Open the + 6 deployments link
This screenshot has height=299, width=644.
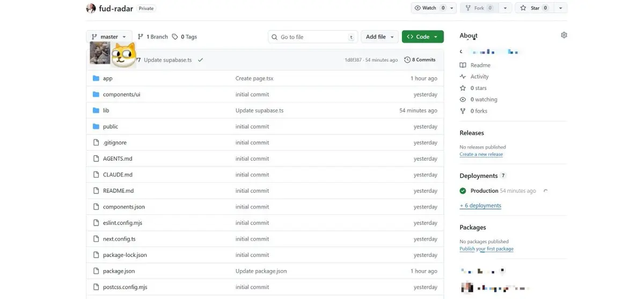[480, 206]
